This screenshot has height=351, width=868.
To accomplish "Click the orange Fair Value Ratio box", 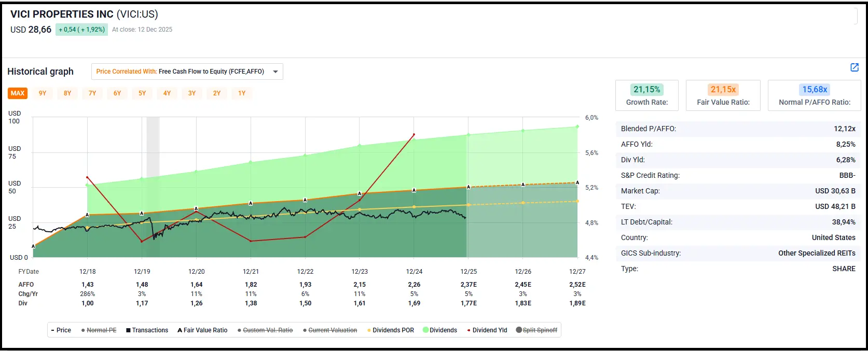I will tap(723, 95).
